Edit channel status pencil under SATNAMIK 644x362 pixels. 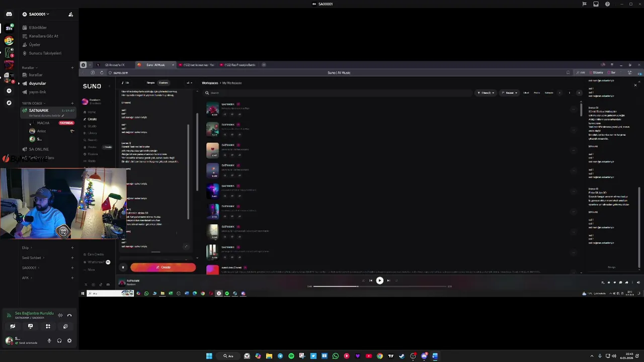[63, 116]
